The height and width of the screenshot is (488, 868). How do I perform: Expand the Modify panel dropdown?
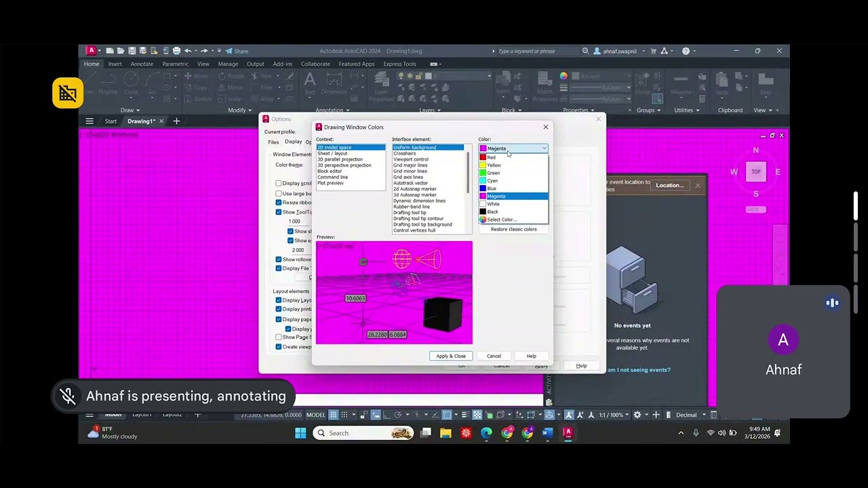pos(240,110)
